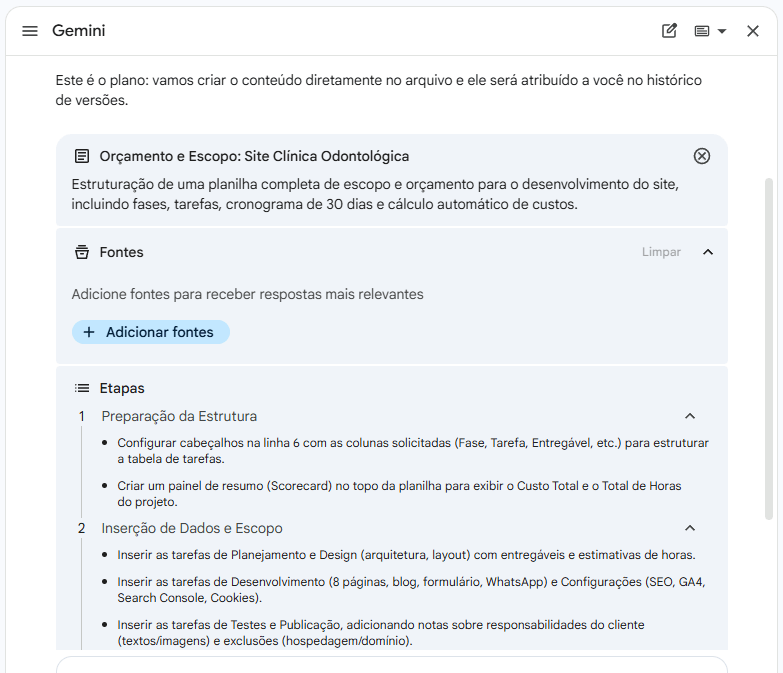Click the panel layout icon in header
Screen dimensions: 783x673
pyautogui.click(x=702, y=31)
